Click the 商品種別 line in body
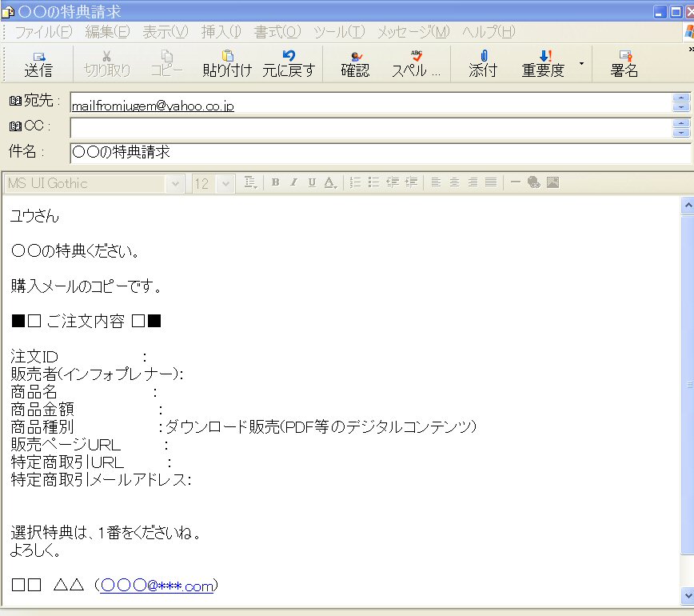694x616 pixels. tap(243, 427)
